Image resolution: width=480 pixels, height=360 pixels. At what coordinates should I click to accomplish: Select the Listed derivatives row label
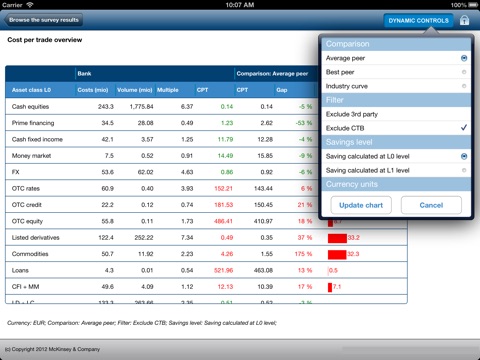[x=35, y=238]
